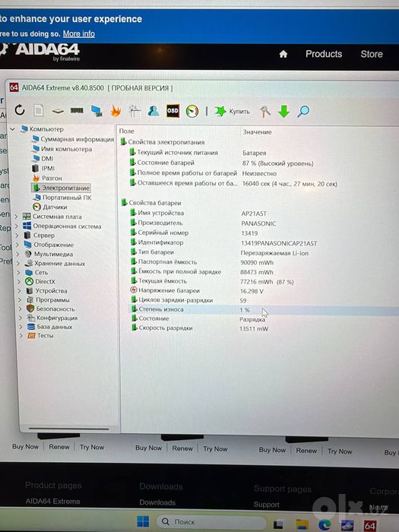Click the motherboard chip toolbar icon
This screenshot has height=532, width=399.
[x=58, y=111]
